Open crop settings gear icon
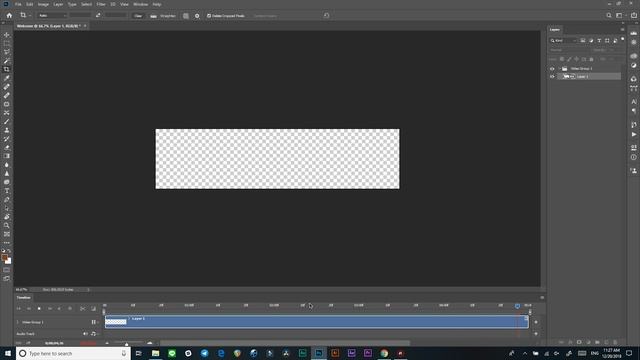Screen dimensions: 640x360 point(197,16)
